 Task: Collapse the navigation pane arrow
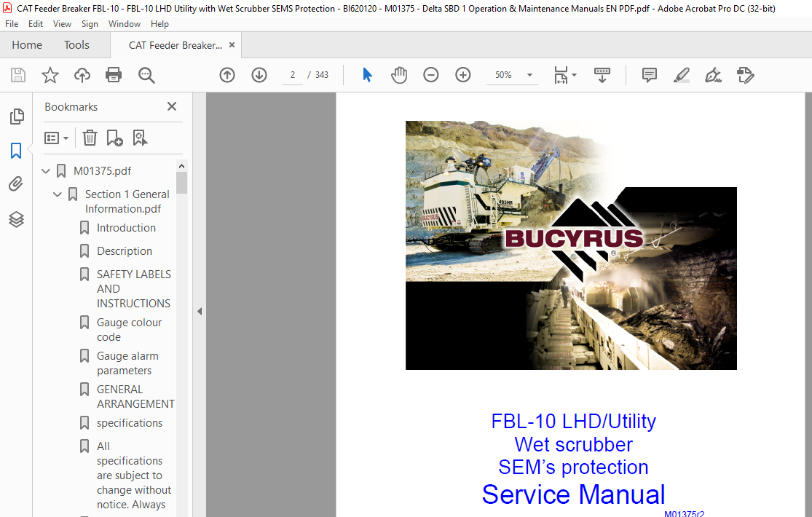[200, 312]
